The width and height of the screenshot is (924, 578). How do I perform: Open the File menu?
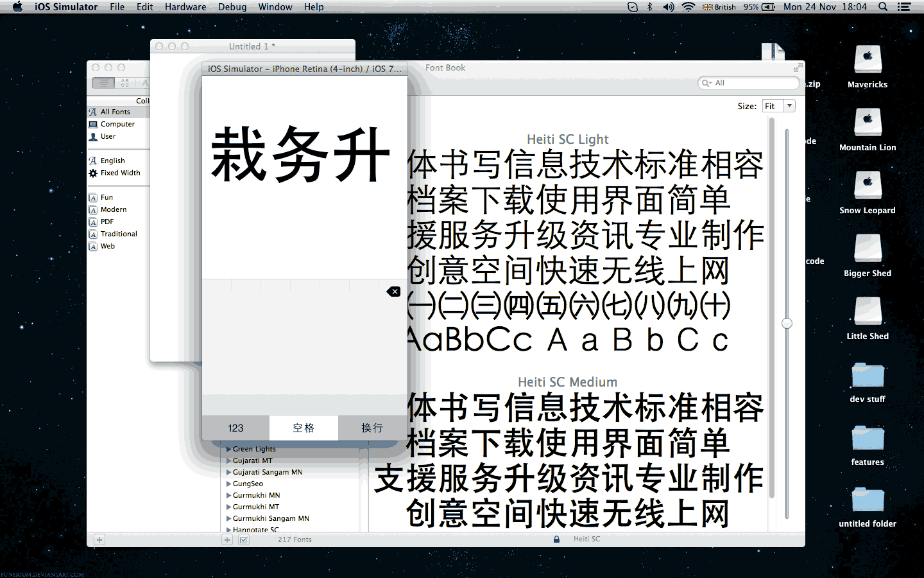[117, 7]
